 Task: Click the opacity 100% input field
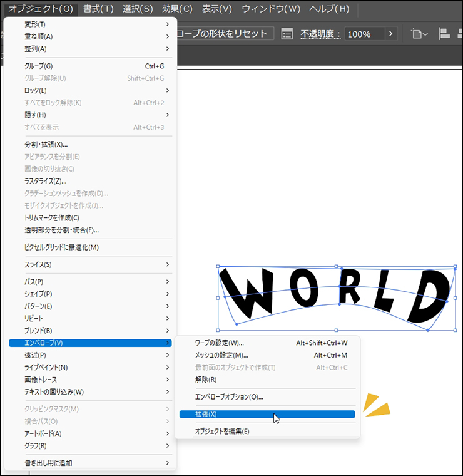pyautogui.click(x=362, y=34)
